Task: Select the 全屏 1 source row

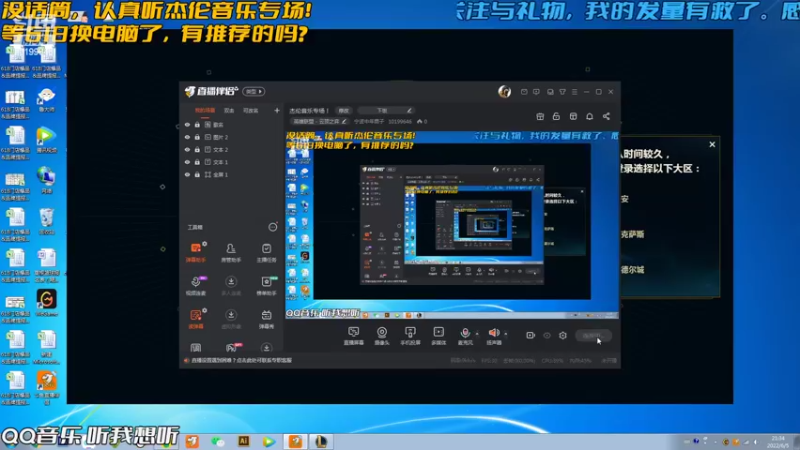Action: pyautogui.click(x=232, y=174)
